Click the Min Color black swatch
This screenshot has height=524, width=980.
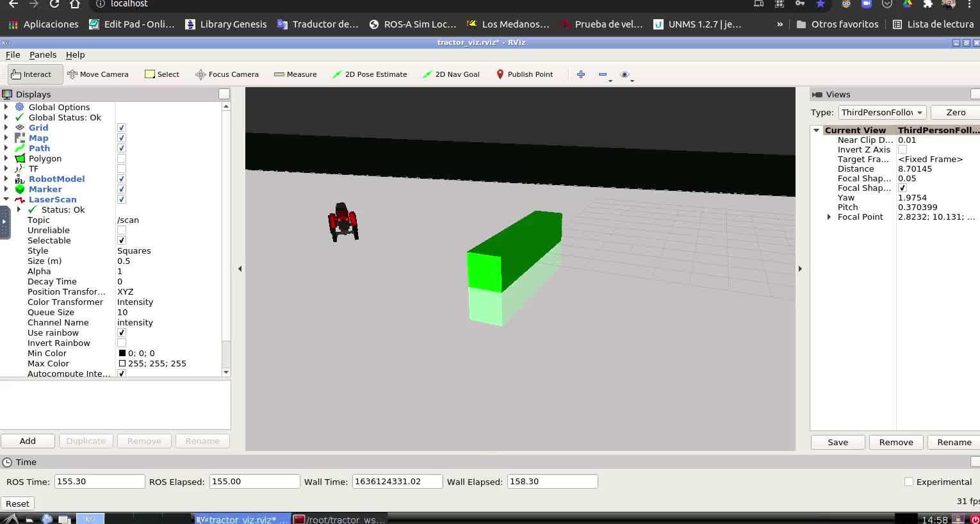pyautogui.click(x=122, y=353)
